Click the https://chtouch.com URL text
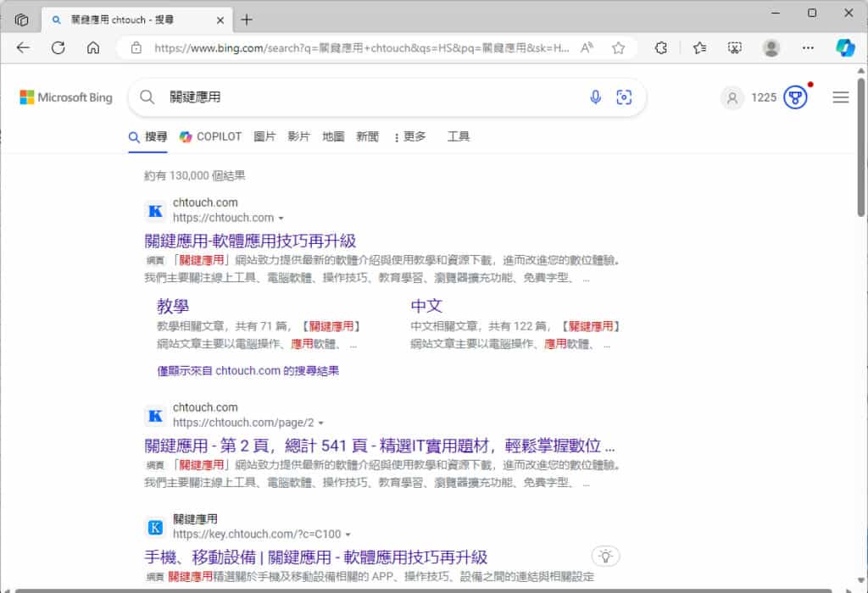 pos(223,218)
